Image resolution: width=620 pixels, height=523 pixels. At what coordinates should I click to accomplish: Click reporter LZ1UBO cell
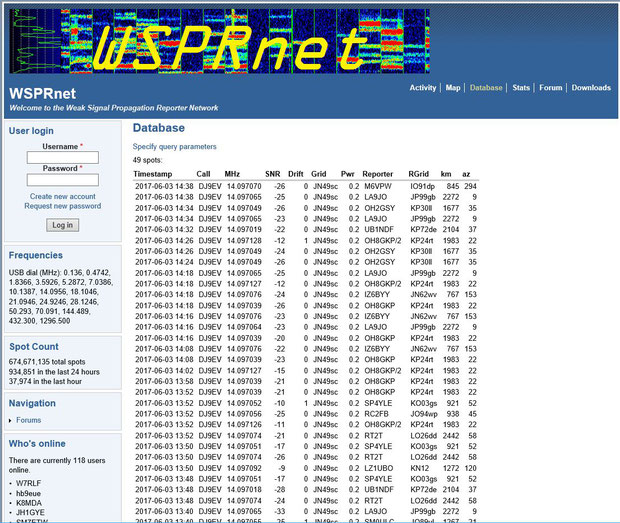pos(379,468)
